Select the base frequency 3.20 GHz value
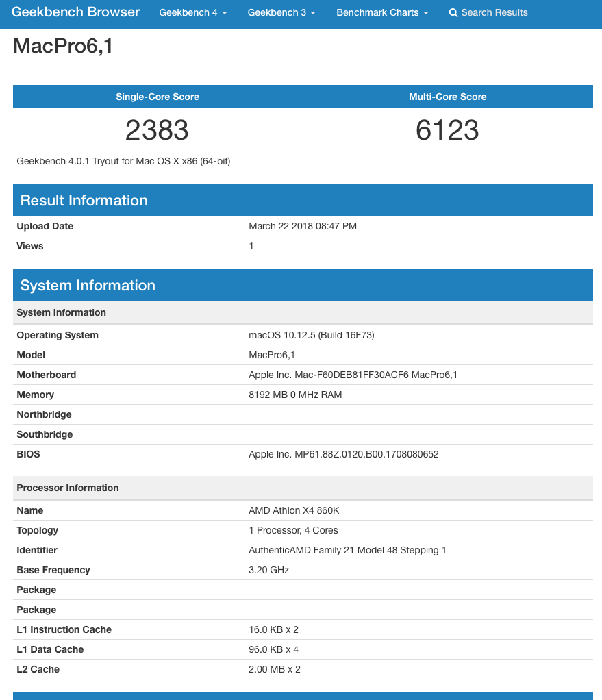602x700 pixels. pos(269,570)
